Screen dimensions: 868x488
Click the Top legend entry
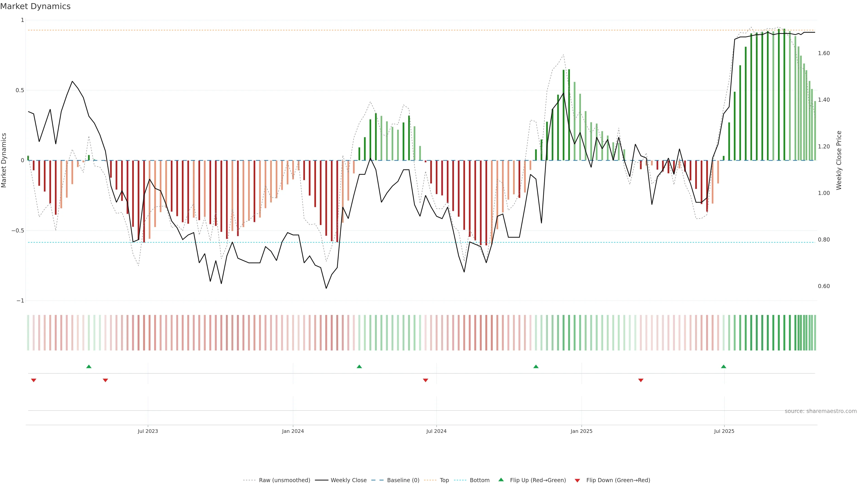(444, 480)
